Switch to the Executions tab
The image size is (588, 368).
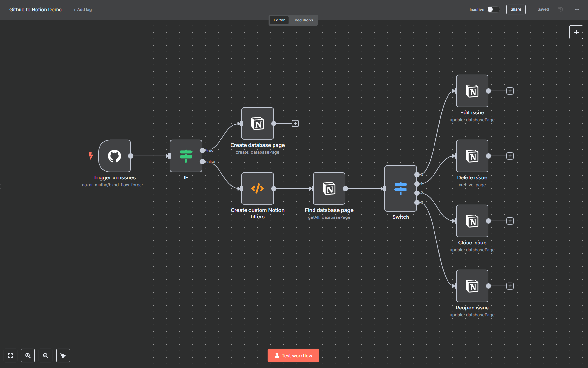[x=302, y=20]
